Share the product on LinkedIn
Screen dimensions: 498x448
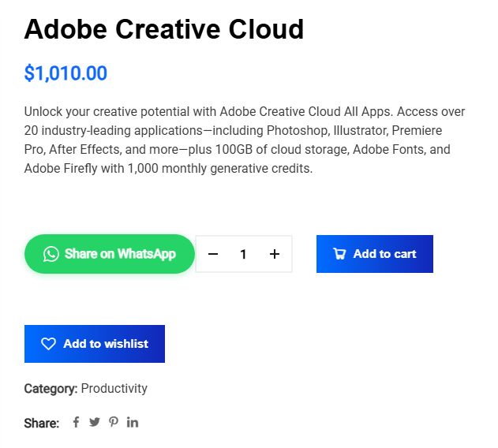(x=133, y=422)
